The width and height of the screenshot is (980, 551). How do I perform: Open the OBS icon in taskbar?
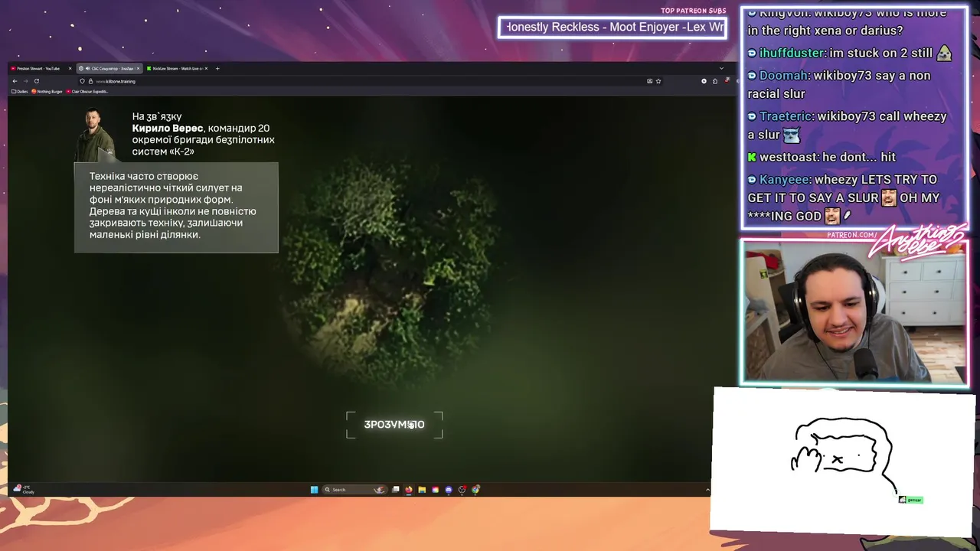[462, 490]
